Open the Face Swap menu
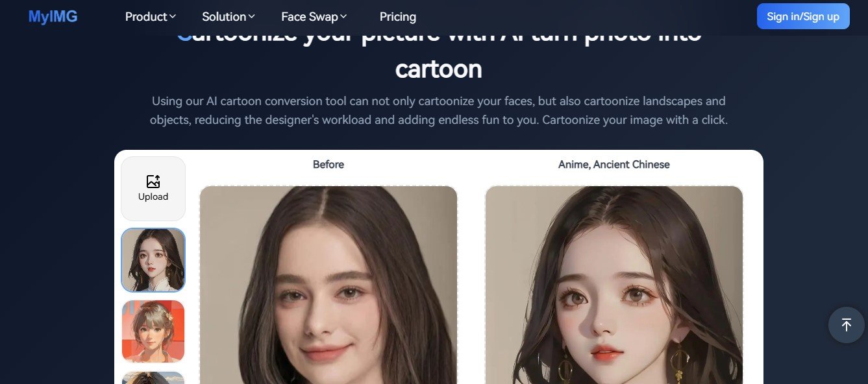 tap(314, 17)
